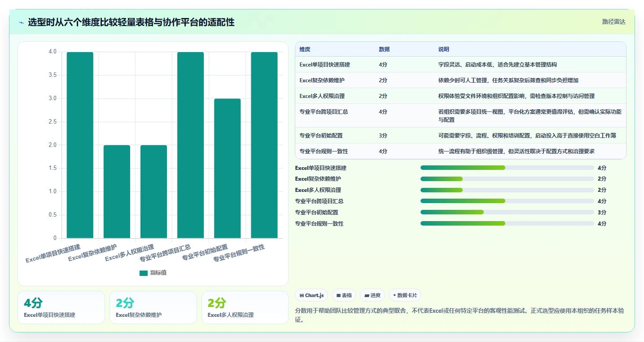Click the 表格 chip
This screenshot has height=342, width=644.
point(344,295)
